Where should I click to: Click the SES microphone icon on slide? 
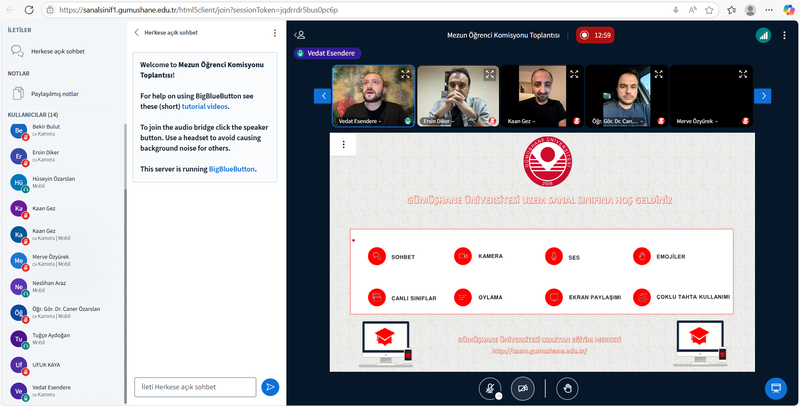click(x=554, y=256)
